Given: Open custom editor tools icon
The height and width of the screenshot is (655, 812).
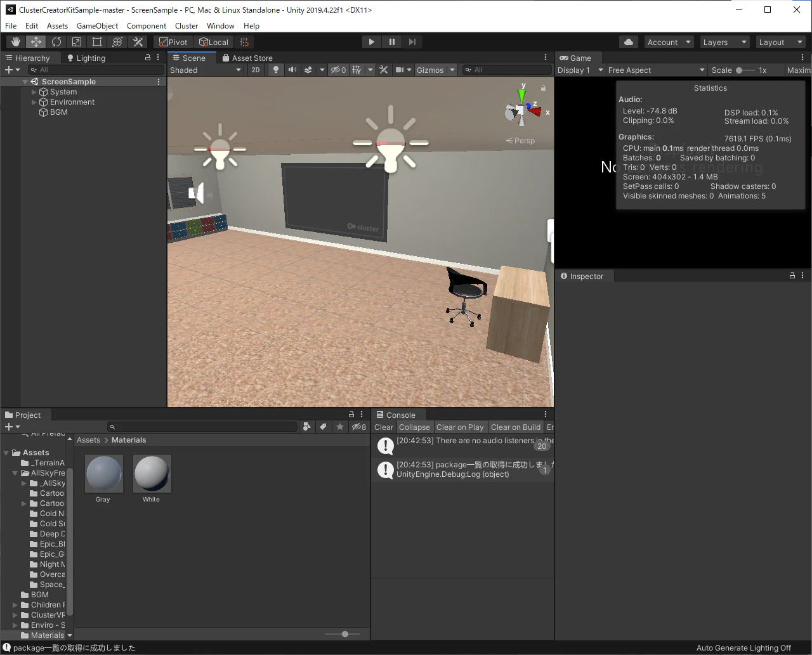Looking at the screenshot, I should (138, 42).
